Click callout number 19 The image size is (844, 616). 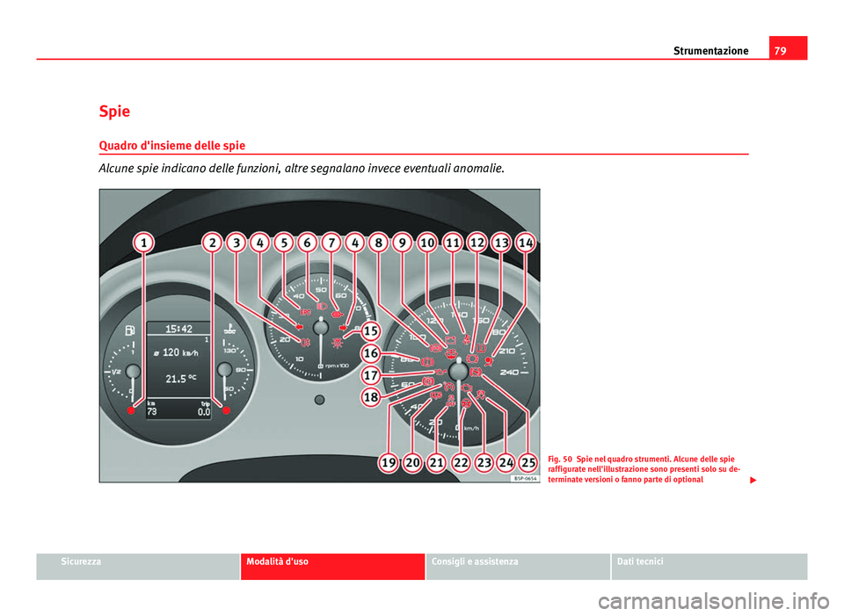pos(389,463)
